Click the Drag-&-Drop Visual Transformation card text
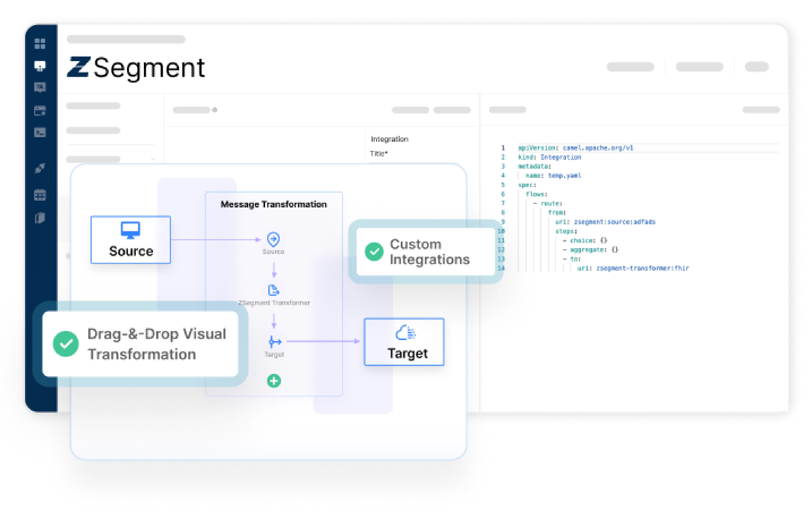Viewport: 812px width, 527px height. pos(157,344)
